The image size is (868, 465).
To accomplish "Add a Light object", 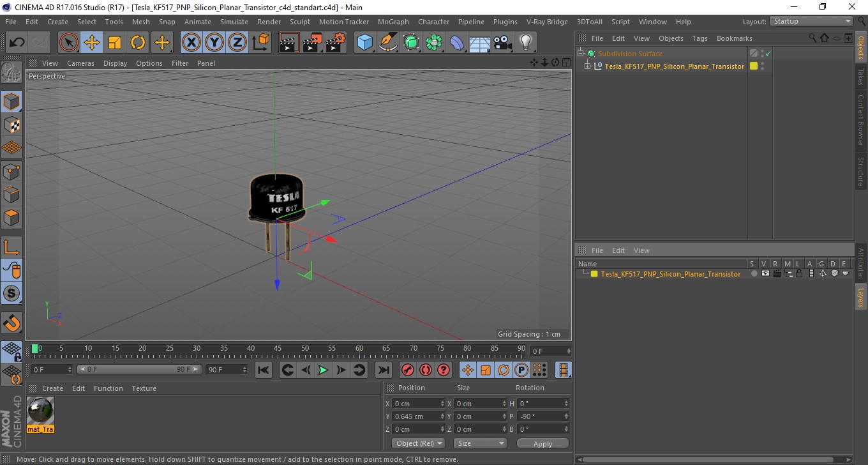I will tap(526, 43).
